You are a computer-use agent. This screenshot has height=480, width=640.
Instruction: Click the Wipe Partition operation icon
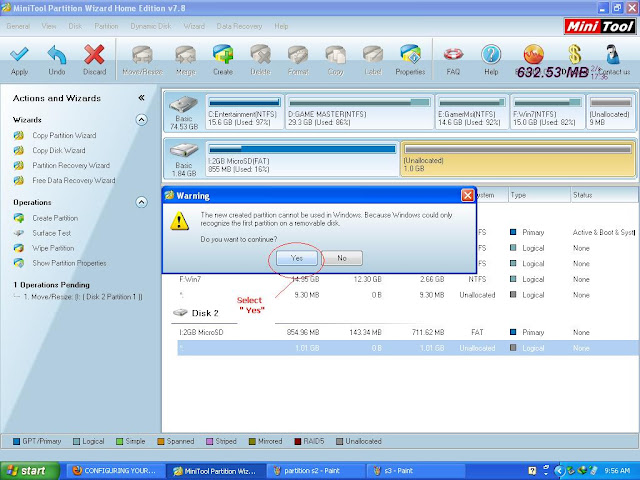pyautogui.click(x=19, y=248)
